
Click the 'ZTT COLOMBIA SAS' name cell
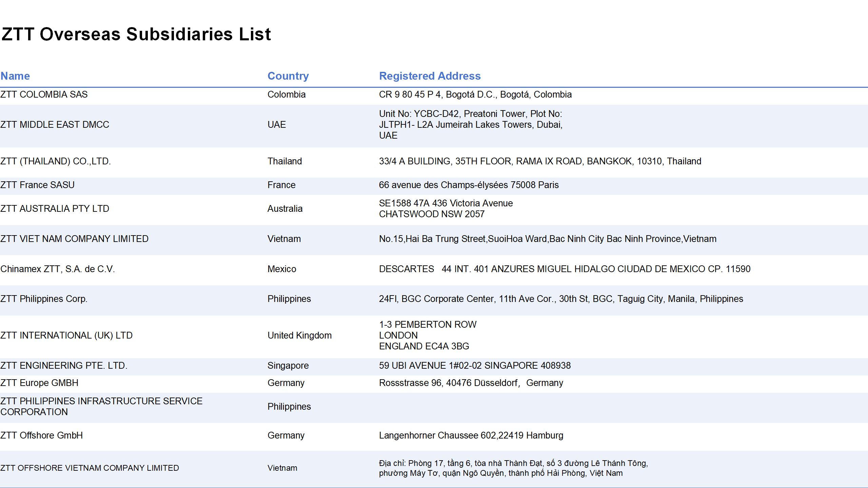(44, 95)
